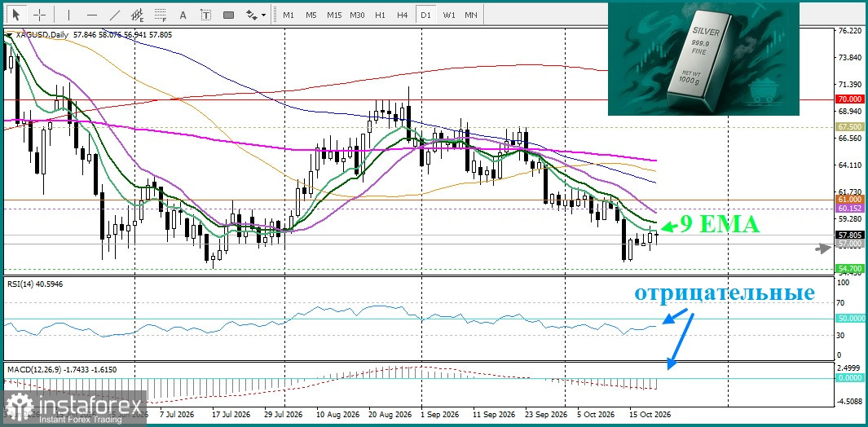
Task: Toggle the D1 daily timeframe button
Action: point(425,15)
